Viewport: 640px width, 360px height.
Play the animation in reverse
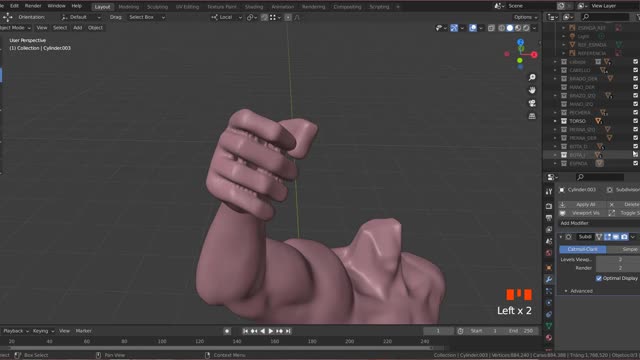(x=262, y=331)
